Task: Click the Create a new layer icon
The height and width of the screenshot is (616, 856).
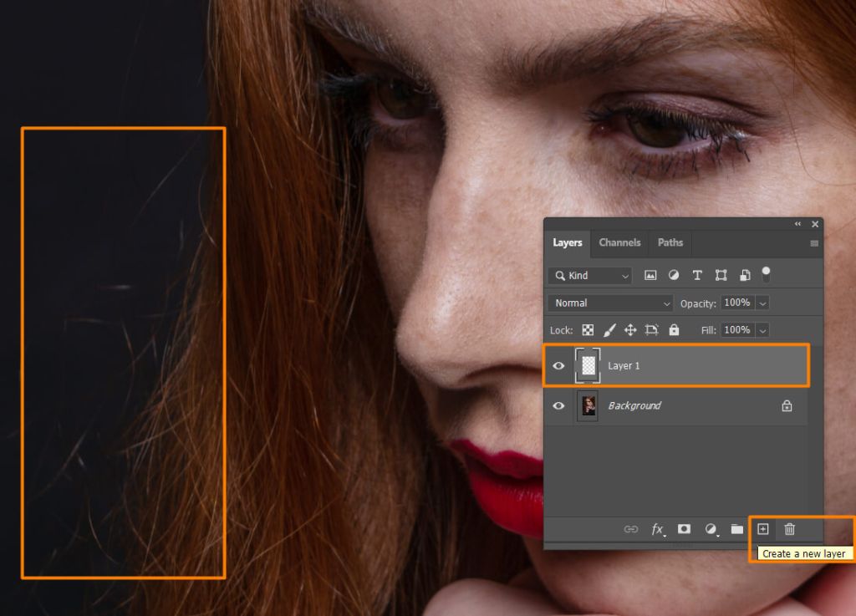Action: pyautogui.click(x=763, y=529)
